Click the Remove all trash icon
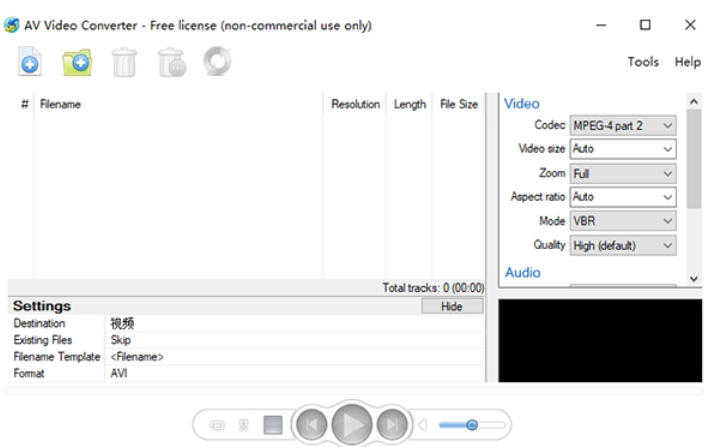 [x=171, y=63]
